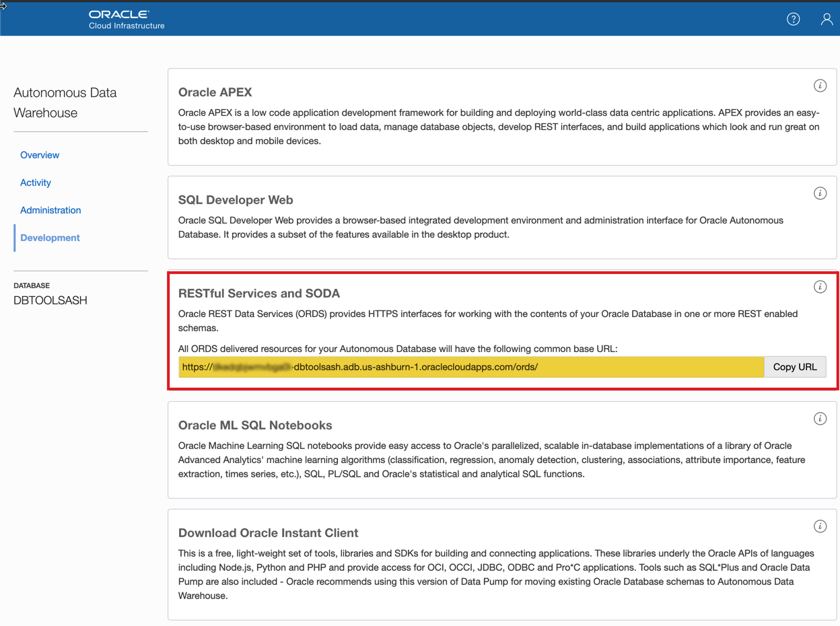Click the info icon on SQL Developer Web card
The image size is (840, 626).
[820, 193]
